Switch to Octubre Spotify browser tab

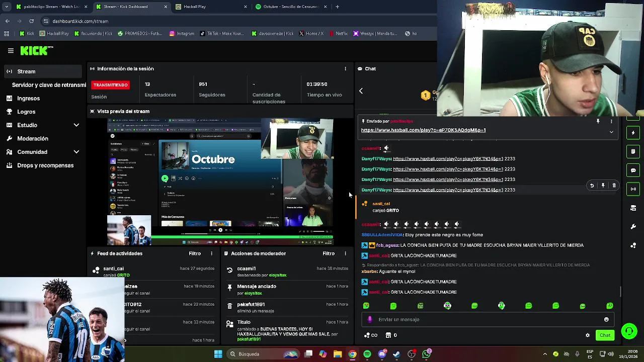[x=291, y=7]
